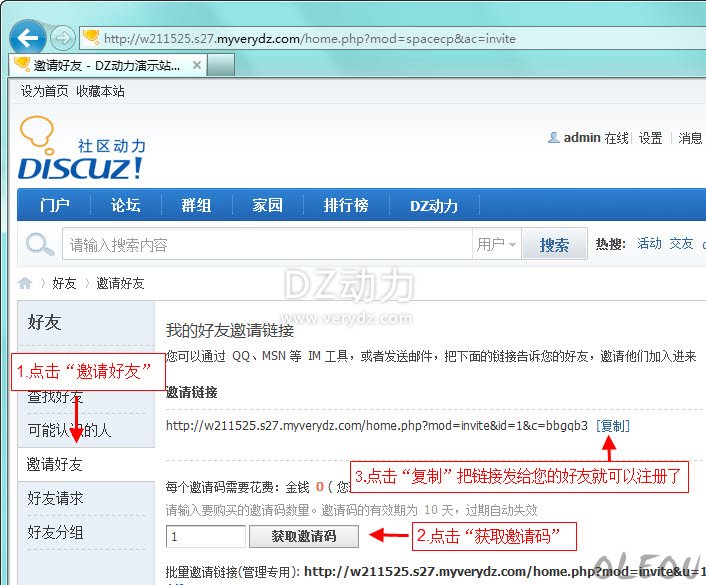Click the [复制] copy link
Viewport: 706px width, 585px height.
pos(613,425)
